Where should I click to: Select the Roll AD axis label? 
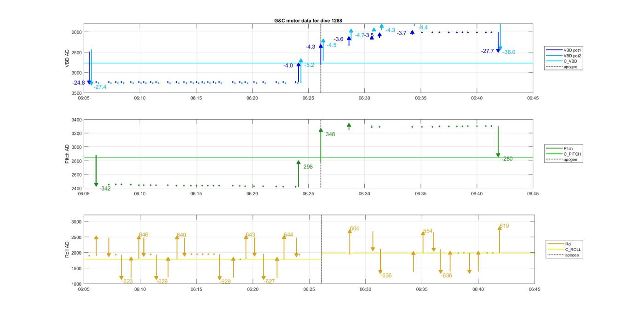click(67, 249)
